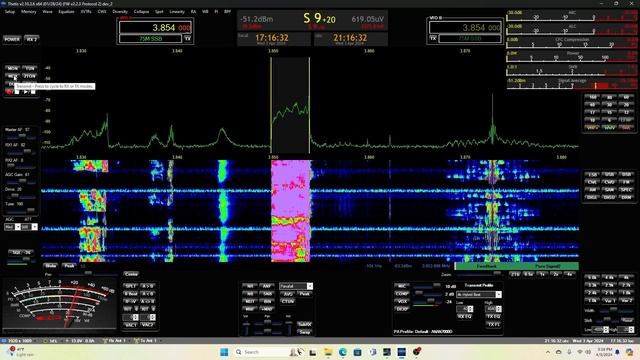Viewport: 640px width, 360px height.
Task: Open the notification bell in system tray
Action: [x=618, y=352]
